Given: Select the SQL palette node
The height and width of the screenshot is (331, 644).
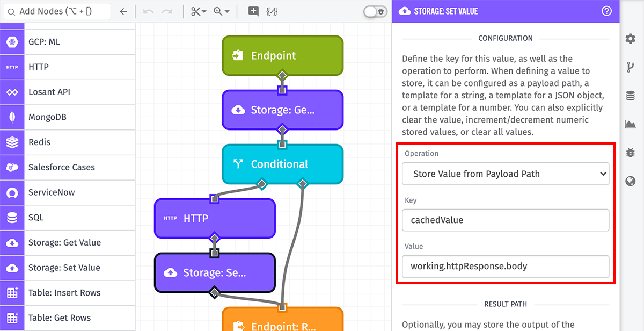Looking at the screenshot, I should 67,218.
